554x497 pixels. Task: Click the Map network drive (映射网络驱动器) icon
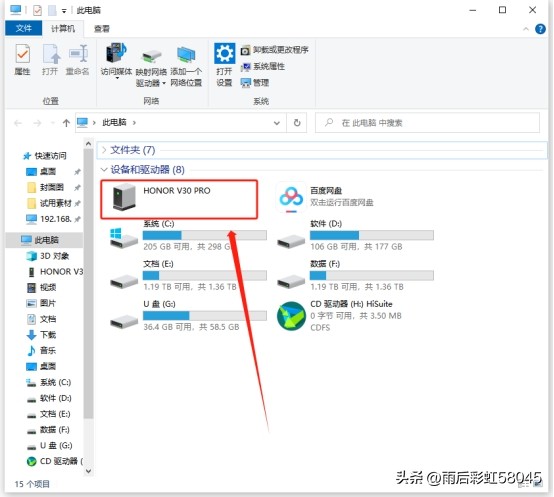151,67
